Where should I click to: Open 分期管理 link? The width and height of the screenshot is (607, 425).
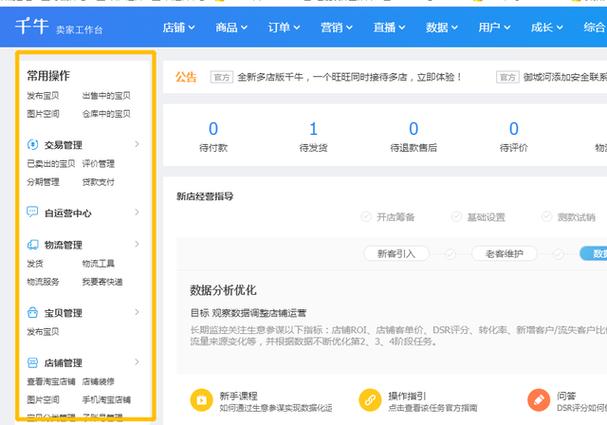click(43, 182)
